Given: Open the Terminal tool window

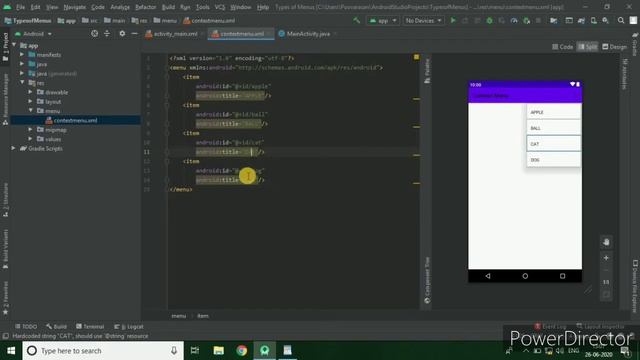Looking at the screenshot, I should (90, 327).
